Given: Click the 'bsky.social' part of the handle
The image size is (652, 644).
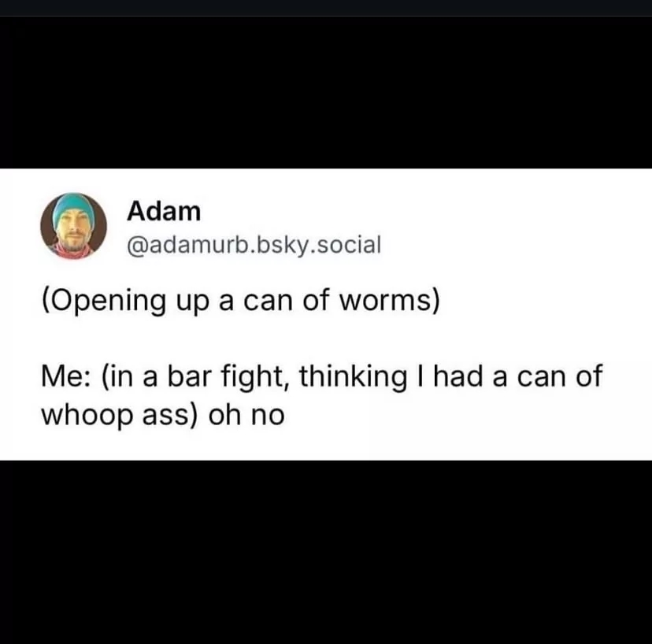Looking at the screenshot, I should tap(318, 245).
